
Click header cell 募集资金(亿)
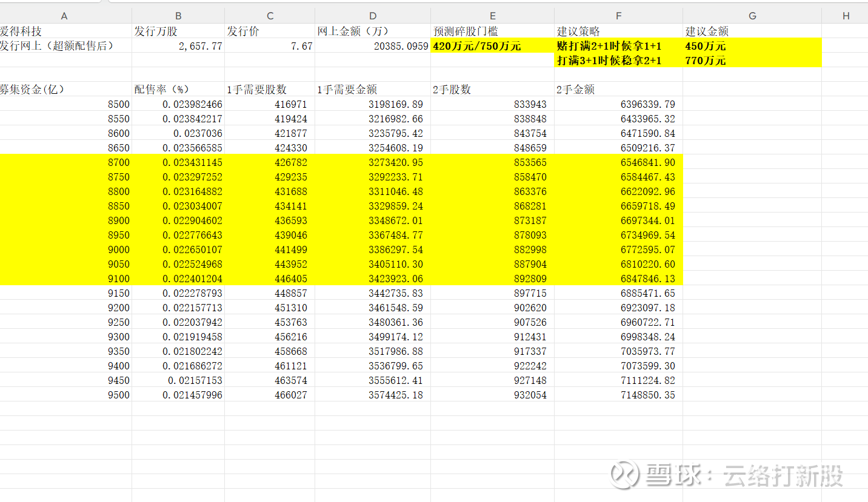[x=65, y=90]
